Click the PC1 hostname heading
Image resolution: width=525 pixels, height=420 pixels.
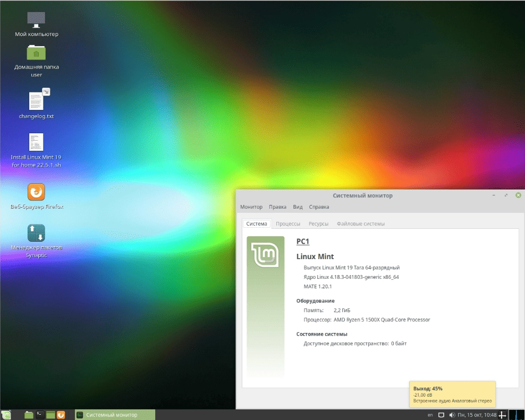(x=303, y=241)
